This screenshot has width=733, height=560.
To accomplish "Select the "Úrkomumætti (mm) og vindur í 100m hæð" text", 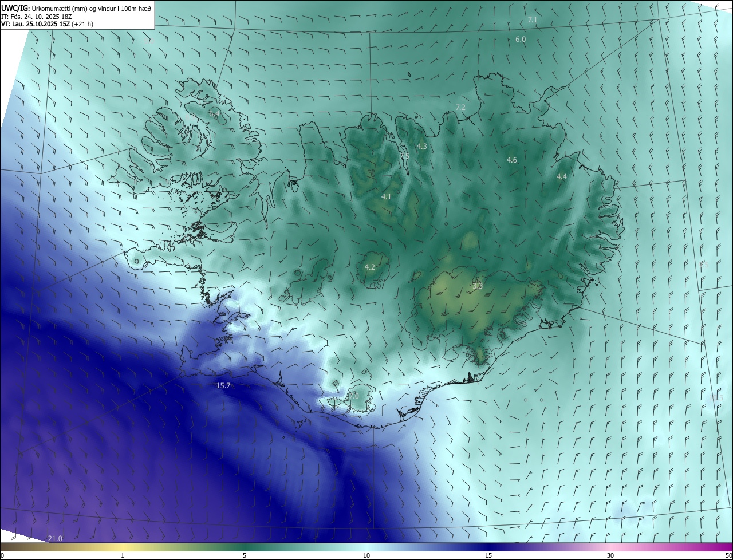I will pos(92,8).
